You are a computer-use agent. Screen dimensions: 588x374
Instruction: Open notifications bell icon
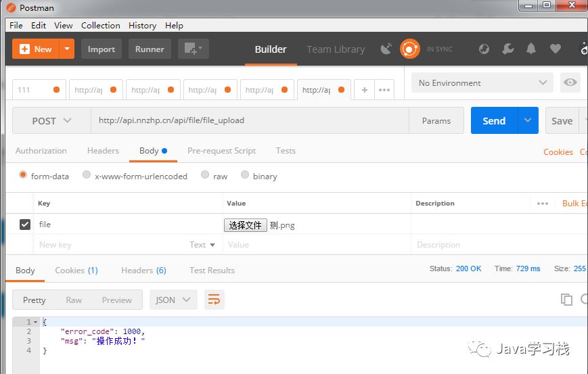tap(531, 49)
